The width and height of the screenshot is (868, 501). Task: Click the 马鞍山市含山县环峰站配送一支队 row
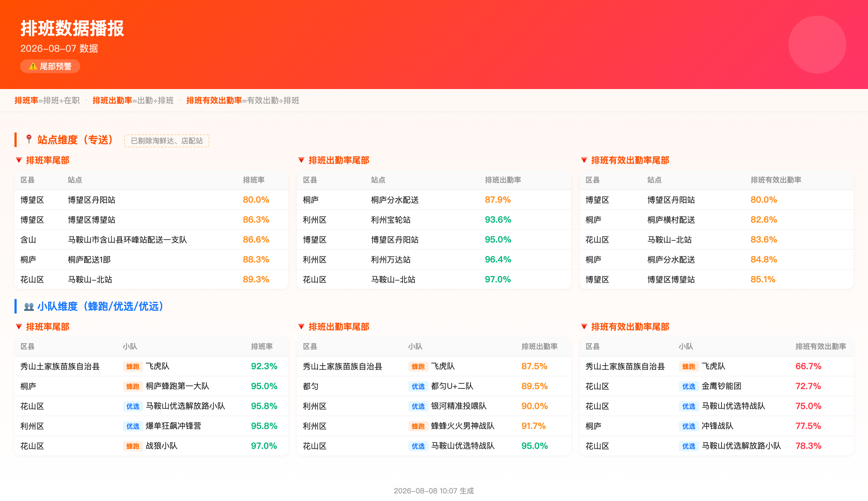tap(151, 240)
